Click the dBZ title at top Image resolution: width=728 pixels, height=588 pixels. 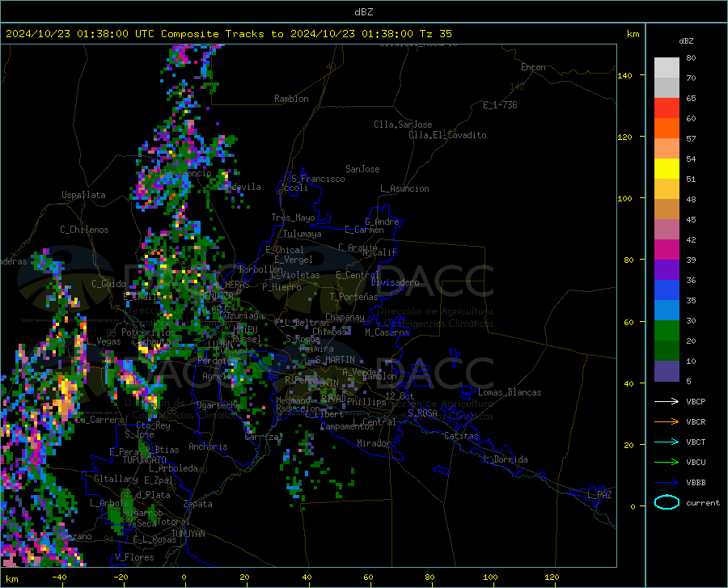pyautogui.click(x=363, y=12)
